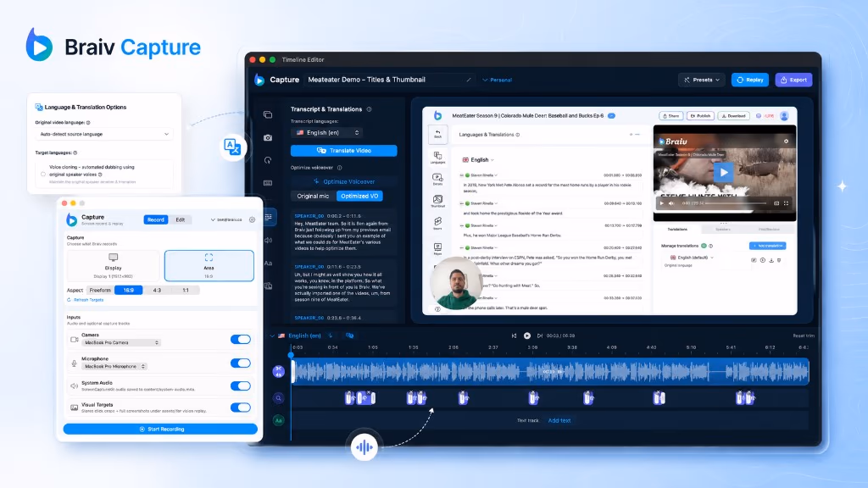
Task: Select the keyboard icon in Timeline Editor sidebar
Action: [x=268, y=183]
